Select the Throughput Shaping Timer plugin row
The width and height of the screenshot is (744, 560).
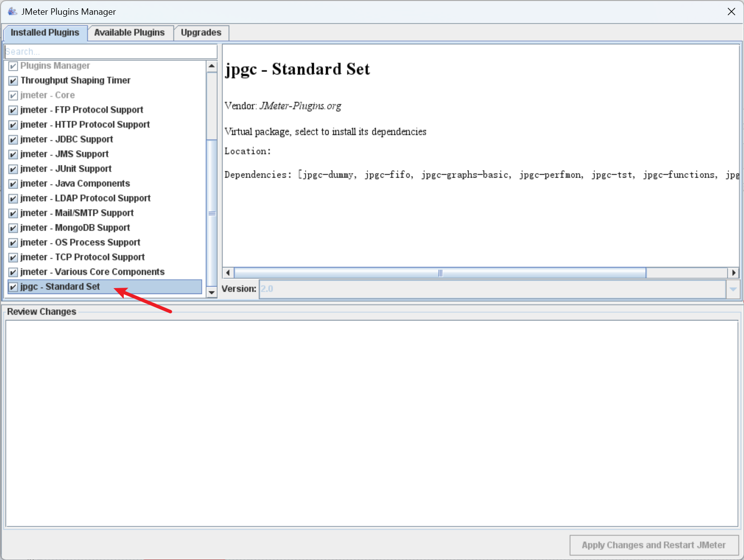click(105, 80)
